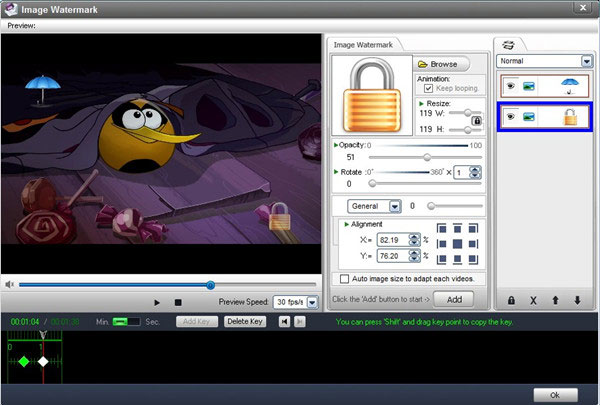Select the white key point on timeline

pyautogui.click(x=43, y=361)
